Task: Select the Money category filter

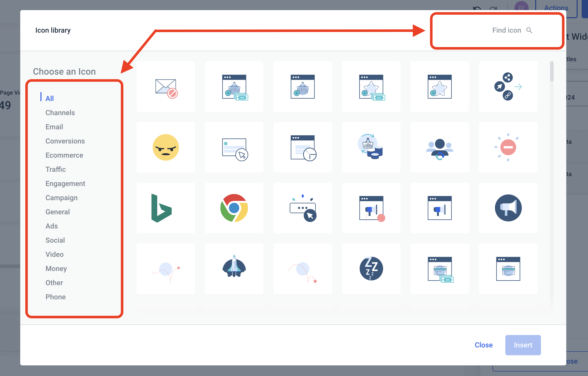Action: [x=57, y=268]
